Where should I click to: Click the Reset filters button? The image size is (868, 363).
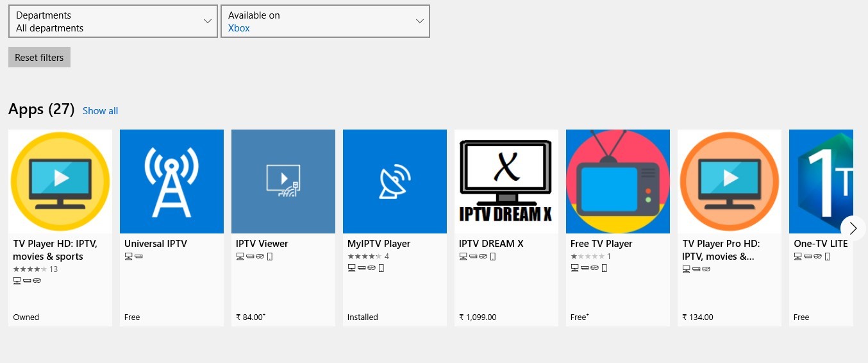[x=39, y=57]
